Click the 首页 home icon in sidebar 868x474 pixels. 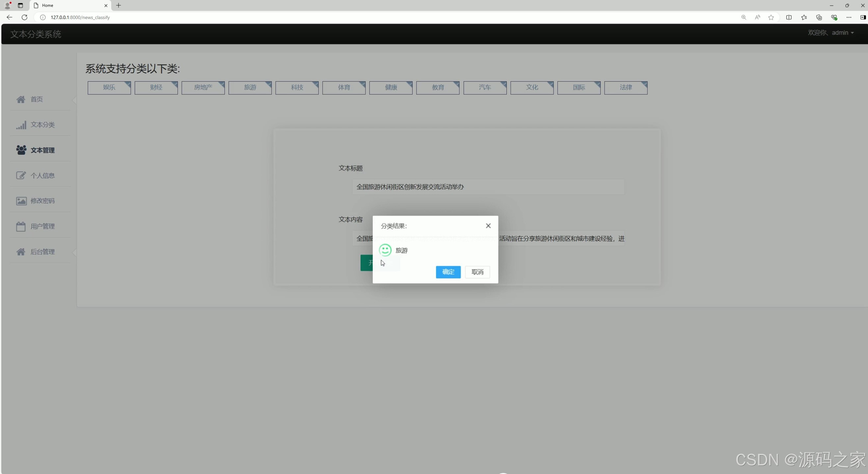21,99
